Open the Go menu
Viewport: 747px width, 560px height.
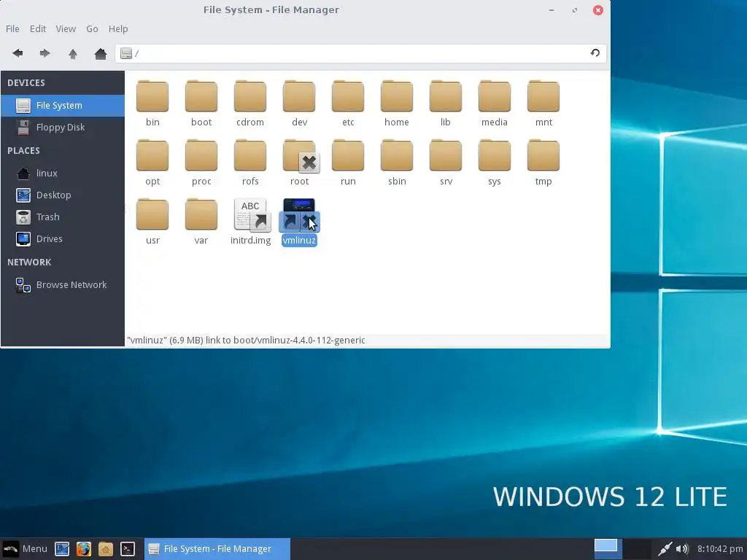[x=92, y=28]
